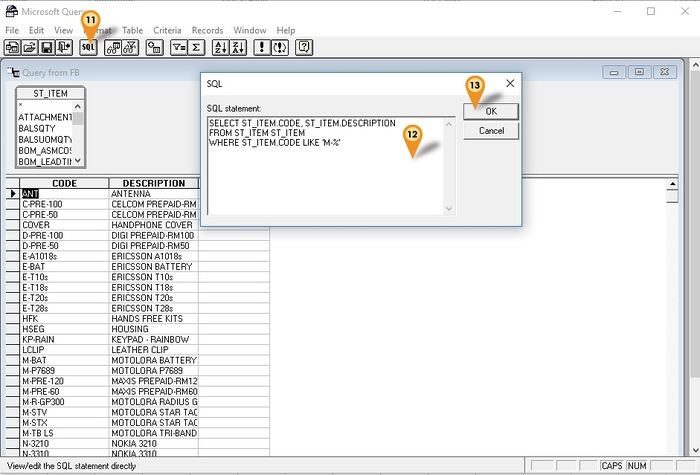
Task: Click the N-3210 code cell
Action: click(64, 443)
